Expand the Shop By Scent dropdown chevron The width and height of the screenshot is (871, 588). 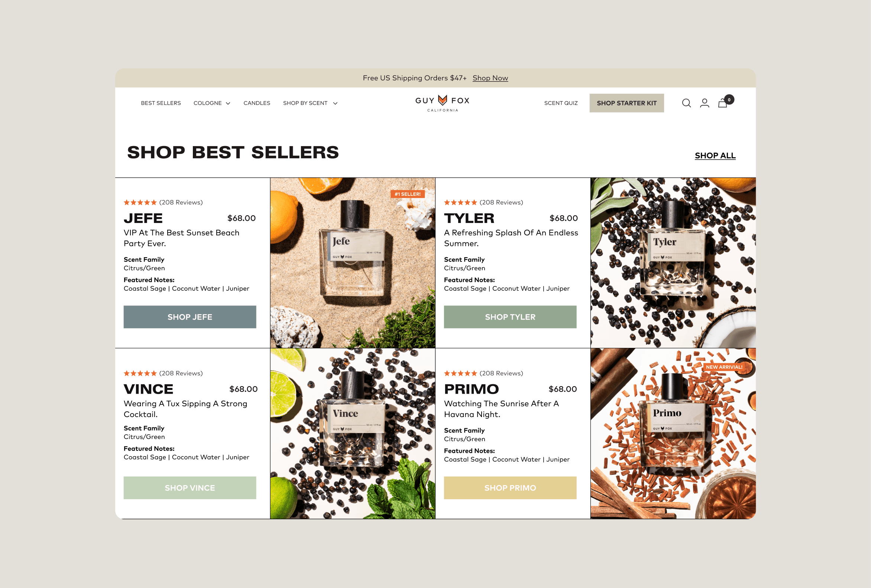(x=335, y=103)
